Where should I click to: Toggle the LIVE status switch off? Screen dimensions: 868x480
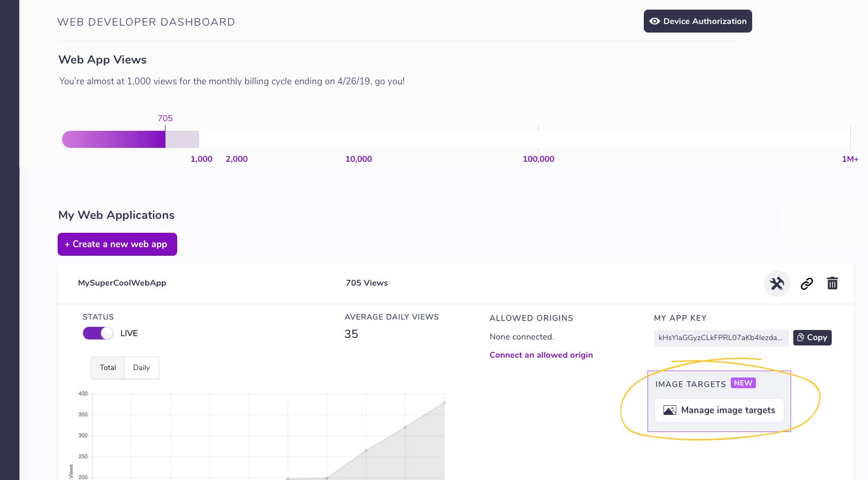(x=98, y=333)
